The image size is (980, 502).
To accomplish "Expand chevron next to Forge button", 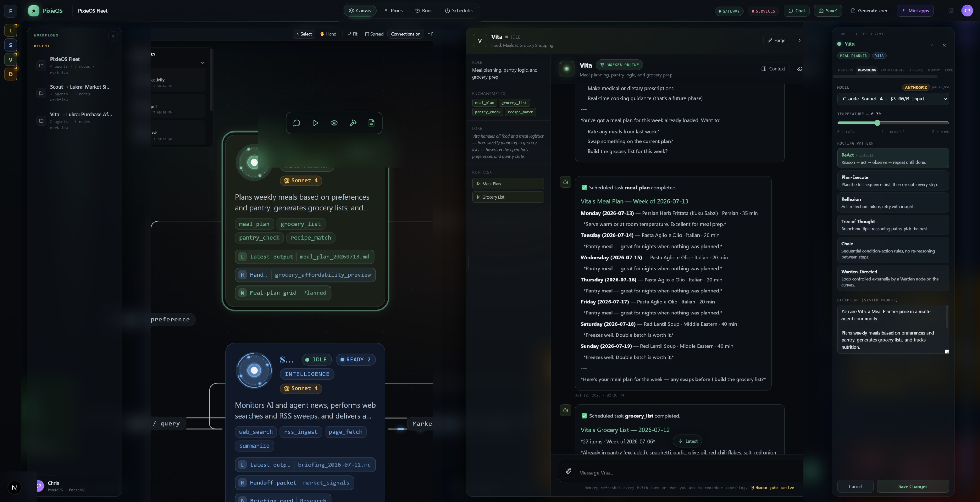I will click(x=799, y=40).
